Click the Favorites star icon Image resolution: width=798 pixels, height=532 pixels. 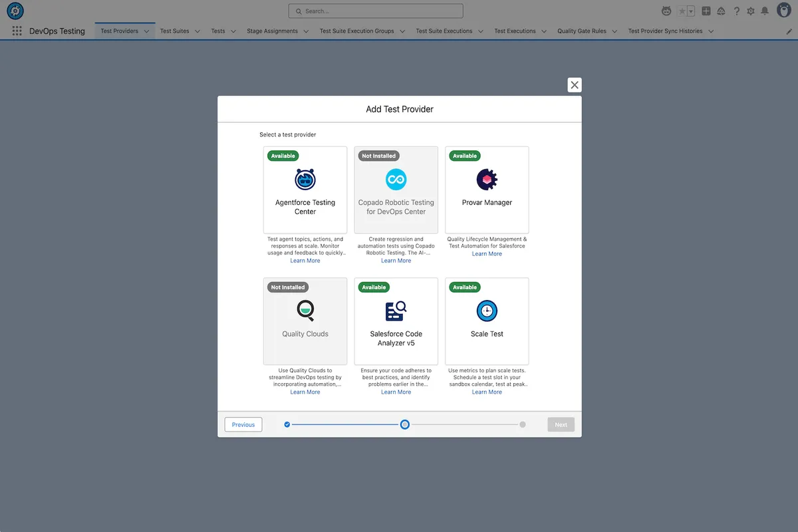682,11
